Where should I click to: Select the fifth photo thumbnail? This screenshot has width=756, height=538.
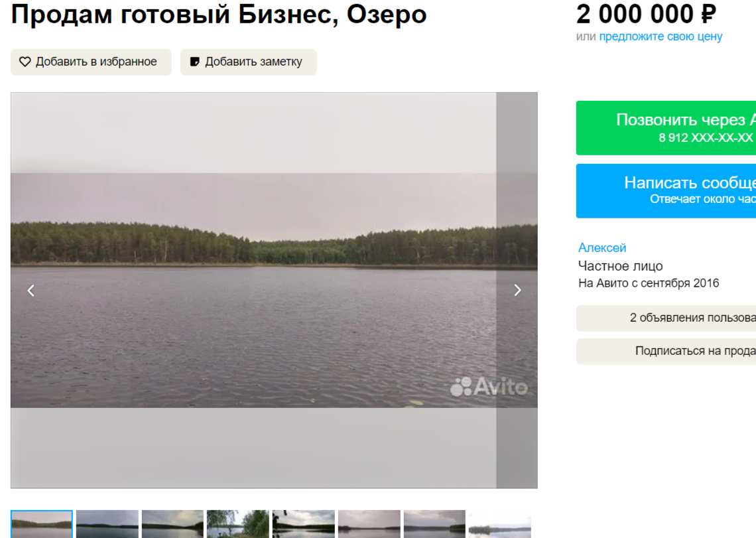point(303,524)
